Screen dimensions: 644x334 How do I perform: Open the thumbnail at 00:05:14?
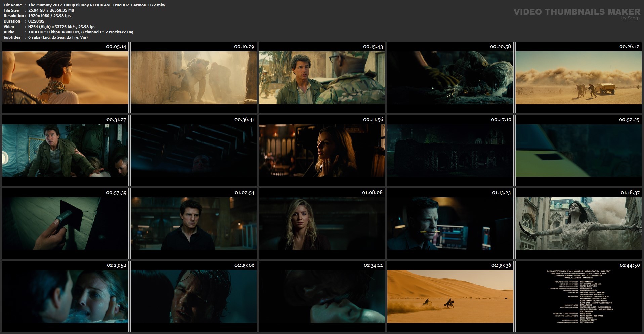coord(65,78)
